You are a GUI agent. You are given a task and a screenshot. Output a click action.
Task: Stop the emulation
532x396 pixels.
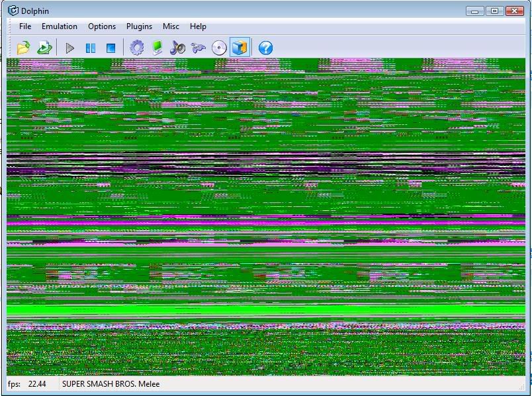[111, 48]
